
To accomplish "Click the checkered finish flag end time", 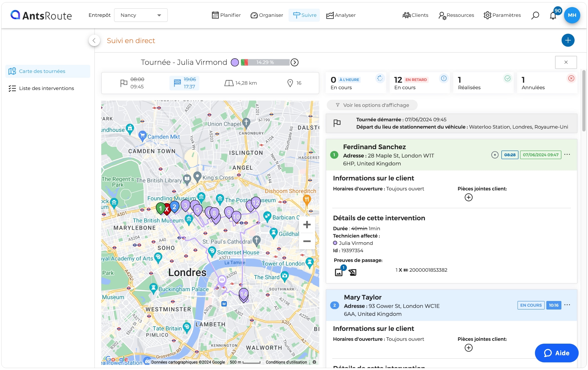I will (x=184, y=83).
